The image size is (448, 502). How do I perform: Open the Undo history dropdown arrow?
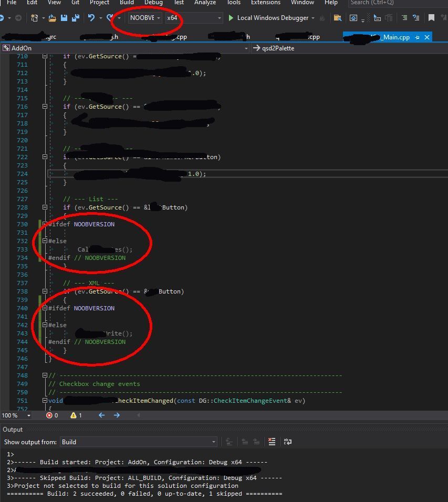(x=100, y=18)
